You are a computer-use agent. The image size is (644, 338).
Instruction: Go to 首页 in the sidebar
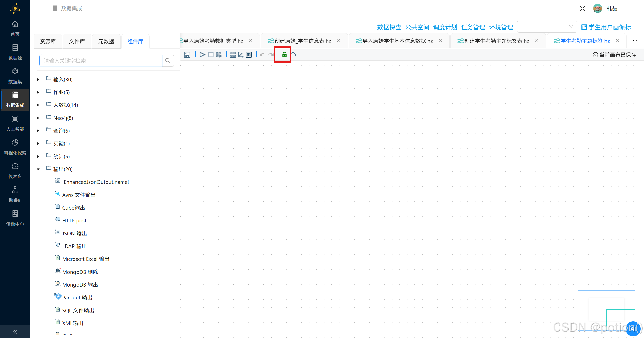[15, 29]
